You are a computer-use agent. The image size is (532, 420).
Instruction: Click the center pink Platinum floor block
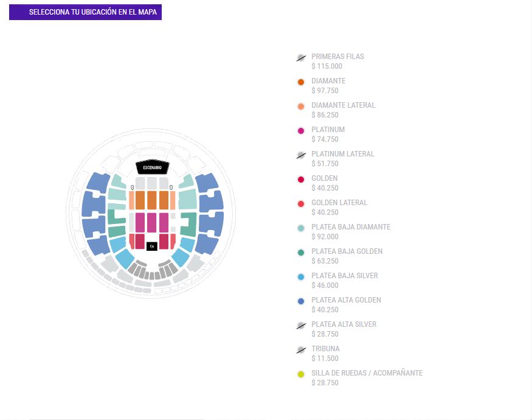tap(151, 222)
